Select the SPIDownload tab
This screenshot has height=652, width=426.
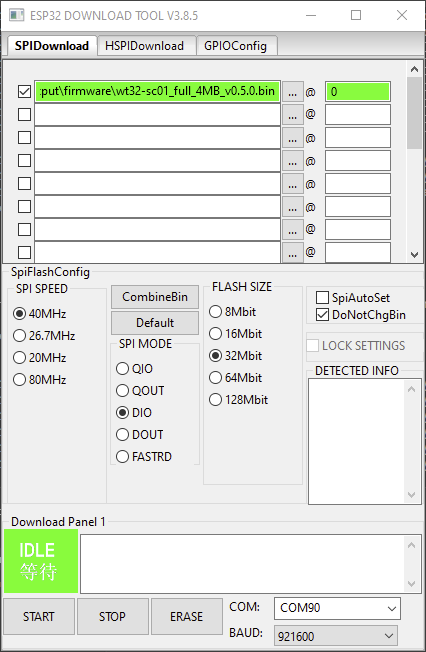[52, 45]
